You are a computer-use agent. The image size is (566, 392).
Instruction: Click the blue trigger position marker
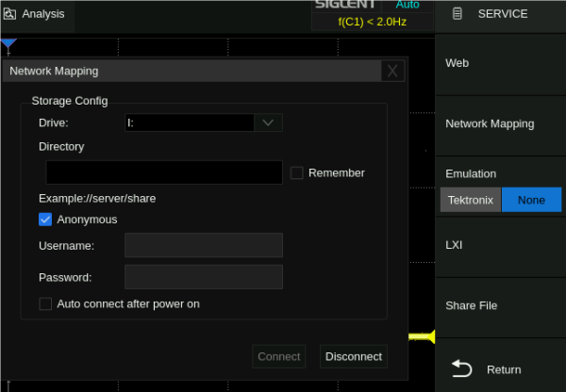(8, 44)
